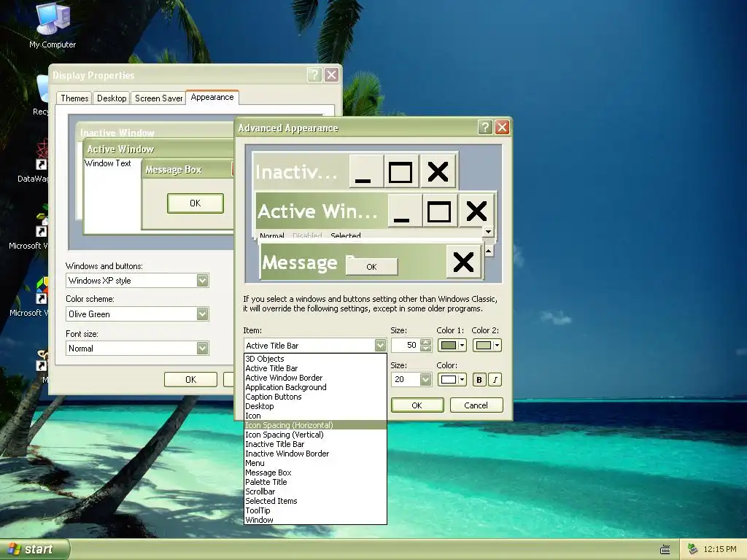Open My Computer desktop icon
Screen dimensions: 747x560
point(53,26)
